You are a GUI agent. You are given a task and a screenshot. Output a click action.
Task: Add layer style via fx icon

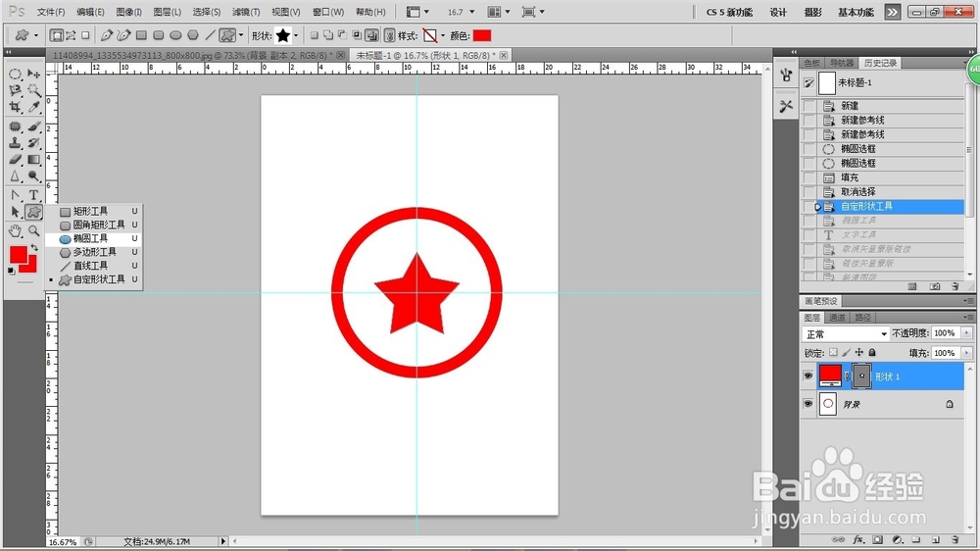858,539
